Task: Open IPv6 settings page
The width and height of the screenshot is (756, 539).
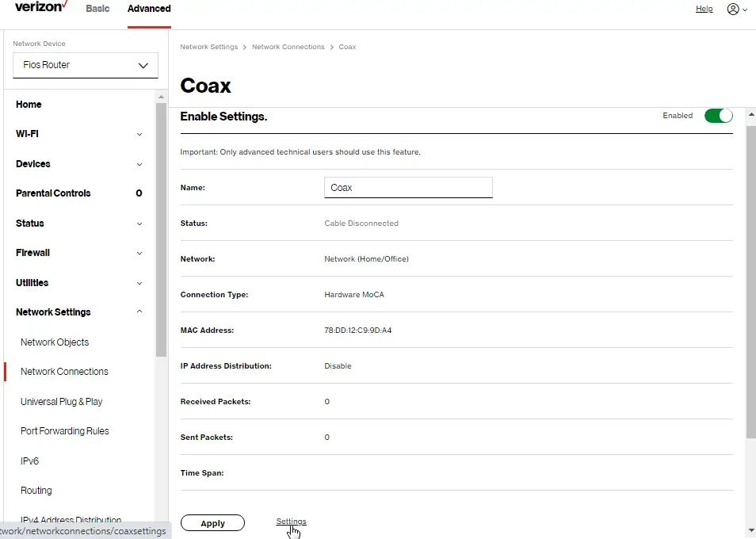Action: (x=29, y=461)
